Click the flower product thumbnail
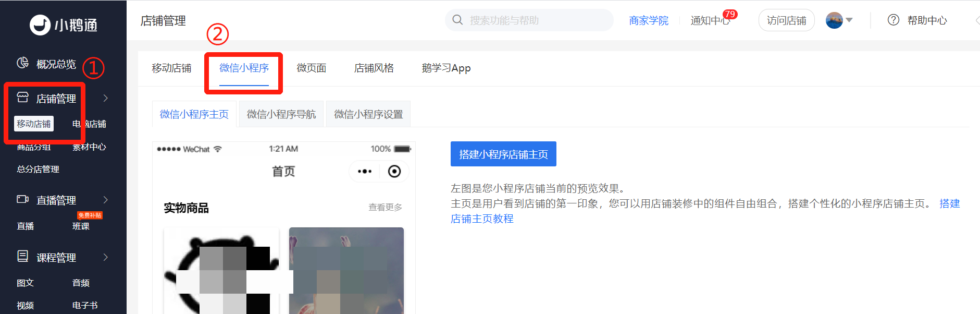 coord(346,271)
